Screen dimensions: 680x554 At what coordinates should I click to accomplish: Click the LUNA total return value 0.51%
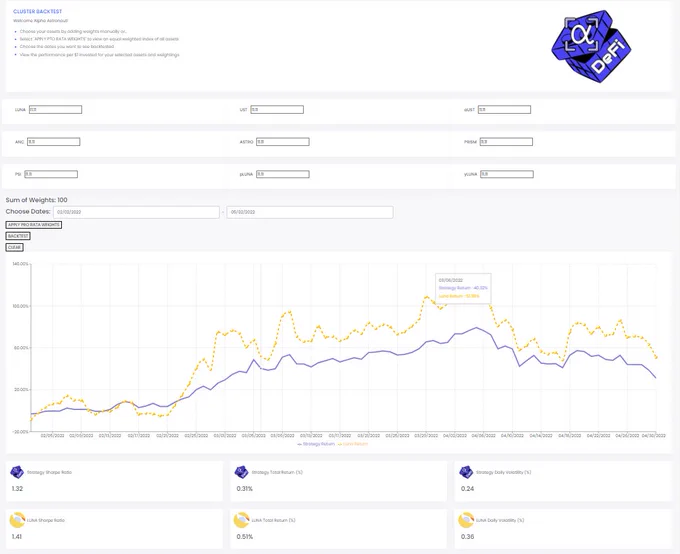245,537
